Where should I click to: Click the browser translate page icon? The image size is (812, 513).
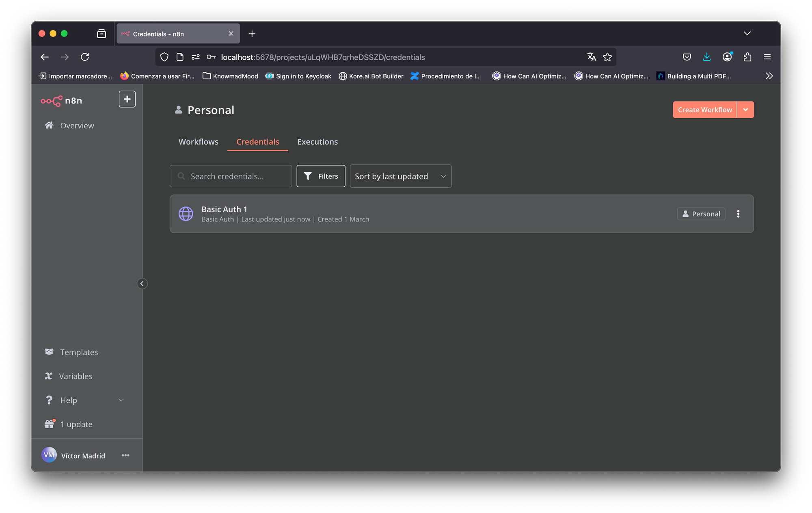(x=592, y=57)
